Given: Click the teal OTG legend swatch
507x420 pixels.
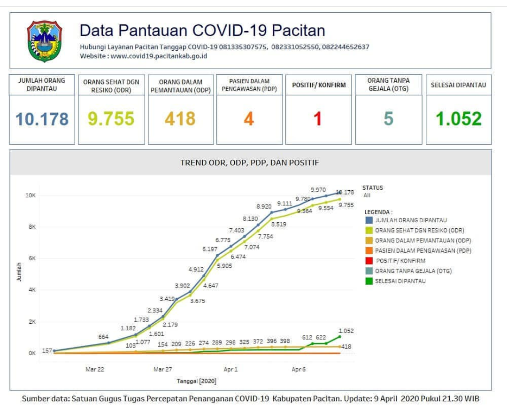Looking at the screenshot, I should coord(369,271).
